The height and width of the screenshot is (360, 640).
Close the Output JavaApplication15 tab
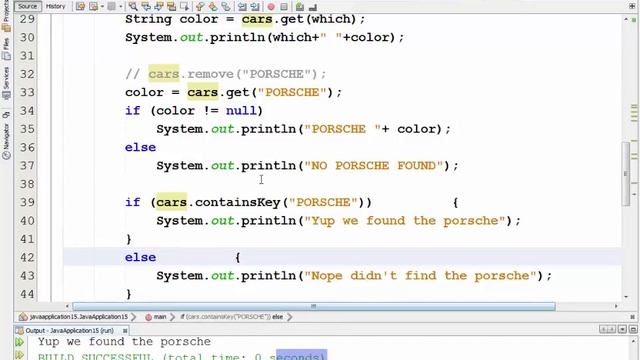(125, 330)
